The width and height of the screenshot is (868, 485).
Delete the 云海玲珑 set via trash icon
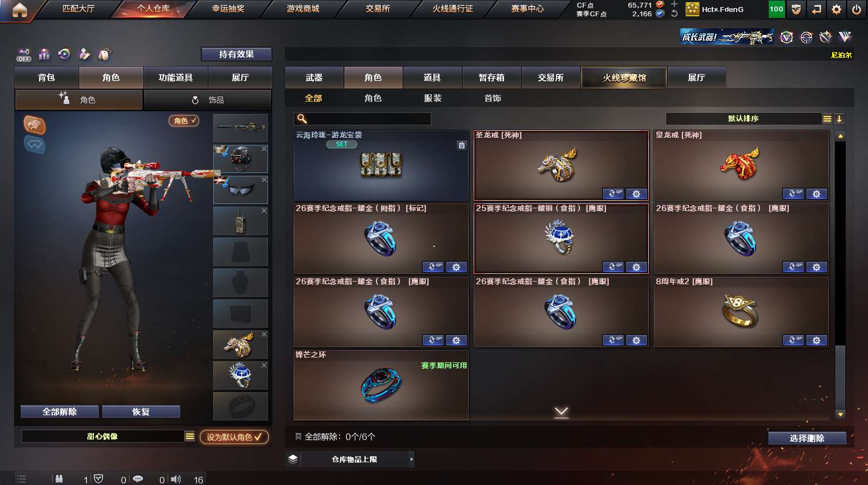pos(461,145)
